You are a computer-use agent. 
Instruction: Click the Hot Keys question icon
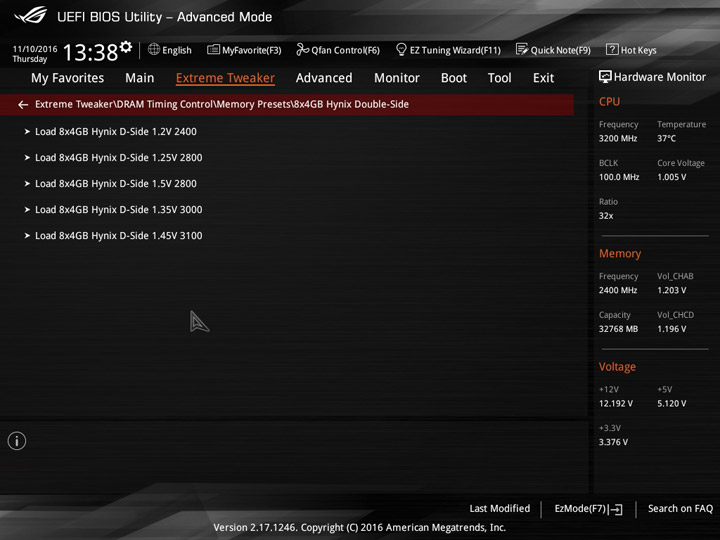click(612, 49)
